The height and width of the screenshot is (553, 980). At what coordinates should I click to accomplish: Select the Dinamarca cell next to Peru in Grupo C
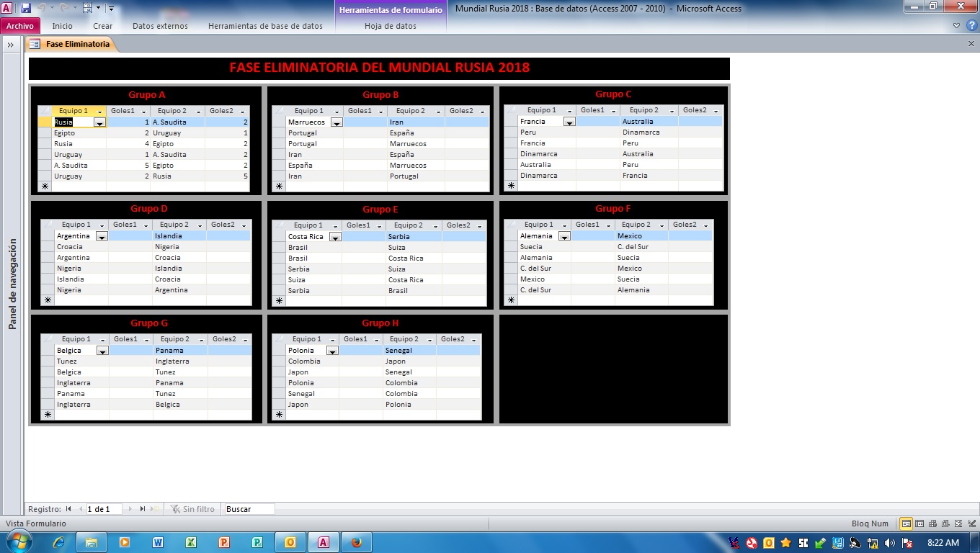coord(649,132)
